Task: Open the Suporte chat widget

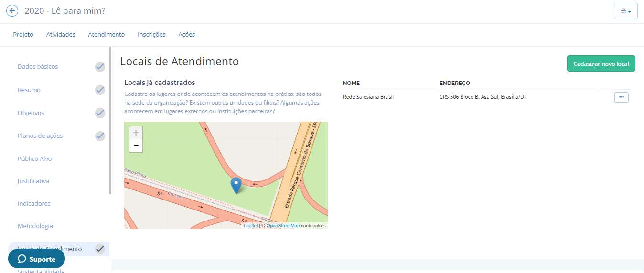Action: [x=36, y=259]
